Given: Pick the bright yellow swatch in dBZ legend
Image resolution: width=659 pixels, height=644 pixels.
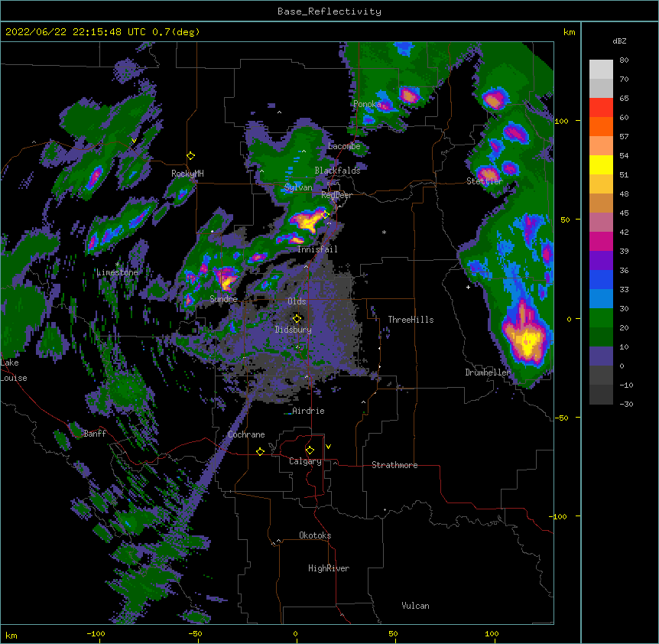Looking at the screenshot, I should coord(601,164).
